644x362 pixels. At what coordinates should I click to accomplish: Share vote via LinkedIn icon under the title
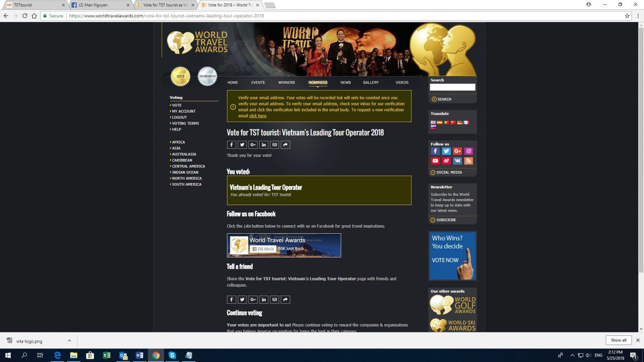pos(264,145)
